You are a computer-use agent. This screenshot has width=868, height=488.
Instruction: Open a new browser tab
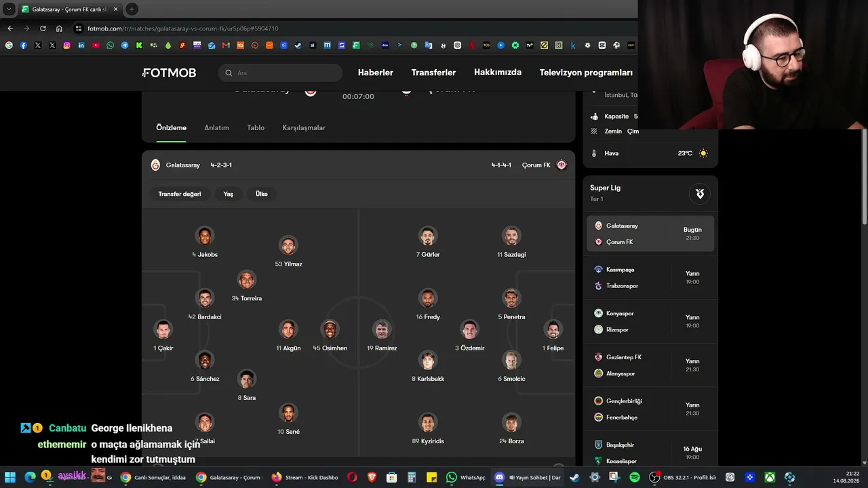click(132, 9)
